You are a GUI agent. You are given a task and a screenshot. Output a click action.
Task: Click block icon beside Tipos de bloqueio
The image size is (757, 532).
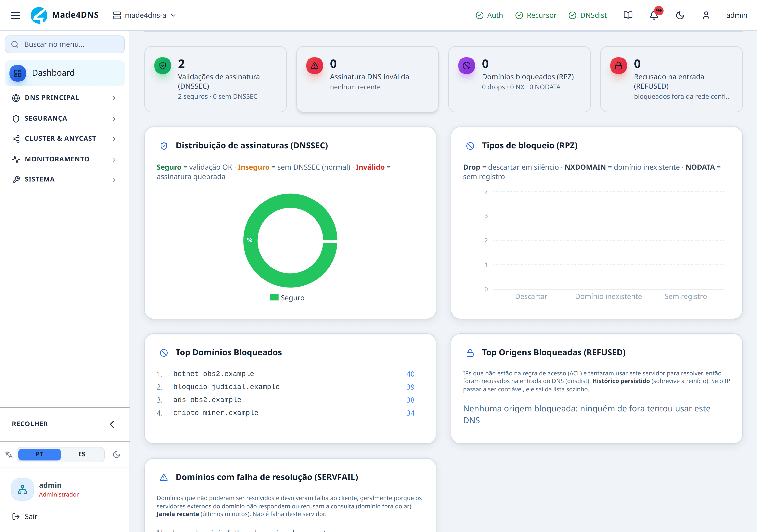(470, 146)
